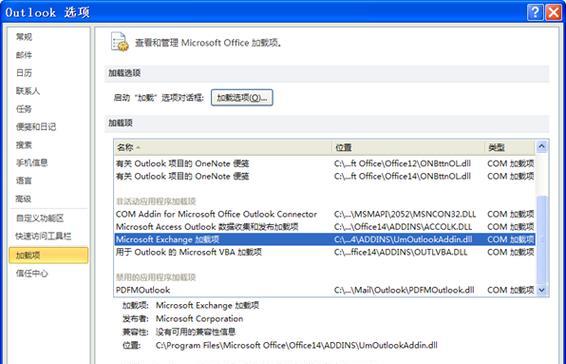Select the PDFMOutlook add-in row
Screen dimensions: 566x364
coord(325,290)
